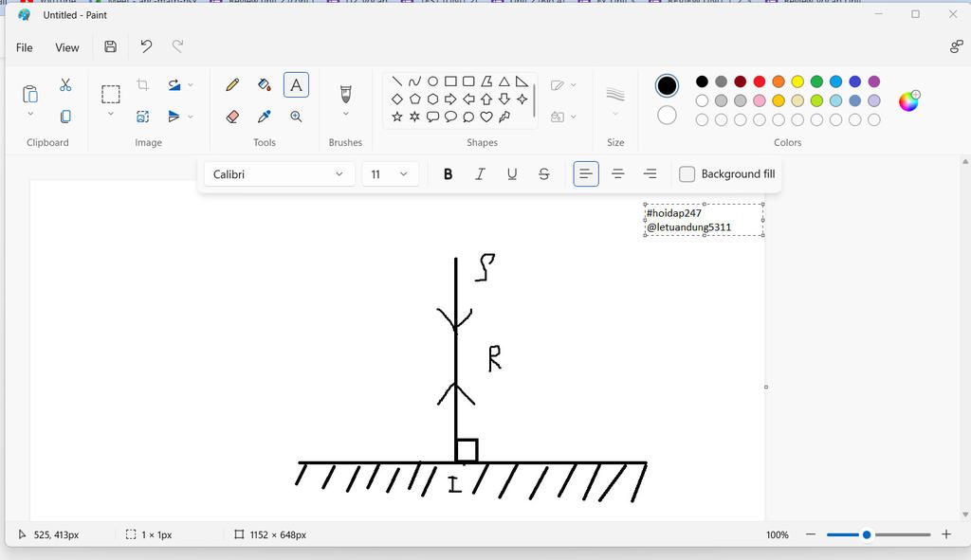The image size is (971, 560).
Task: Select Color 1 black circle
Action: (667, 85)
